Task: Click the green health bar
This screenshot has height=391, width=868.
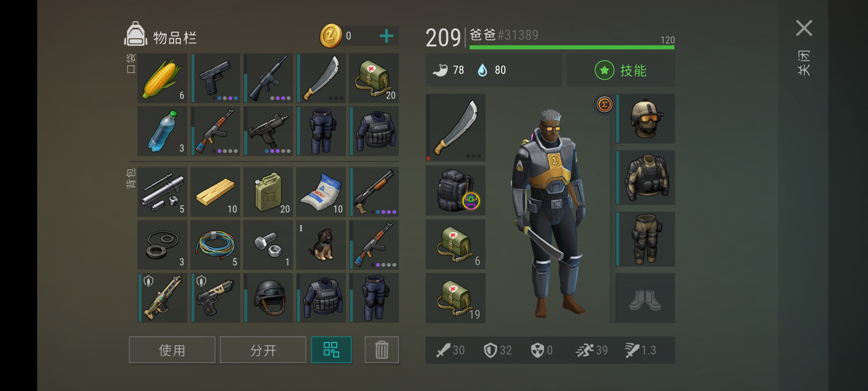Action: pyautogui.click(x=572, y=47)
